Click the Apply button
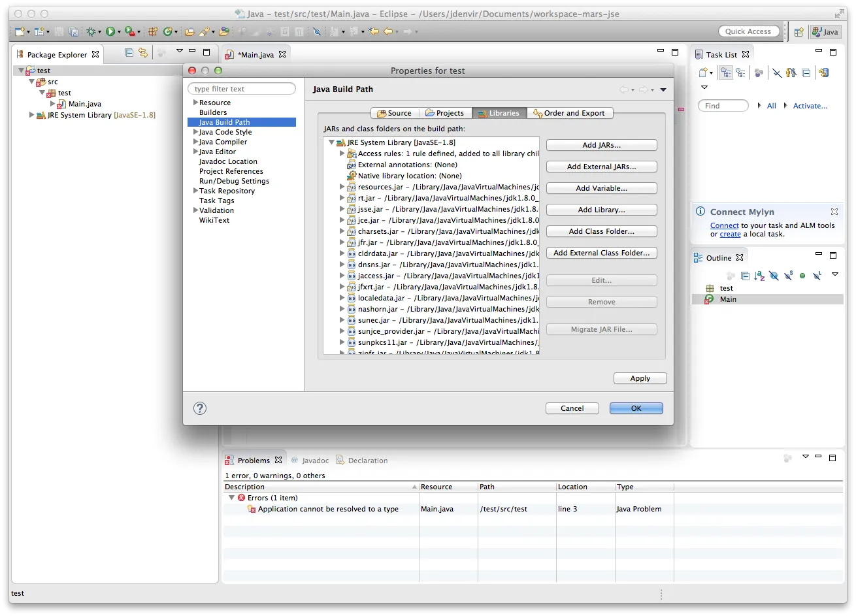The width and height of the screenshot is (856, 616). pos(640,378)
